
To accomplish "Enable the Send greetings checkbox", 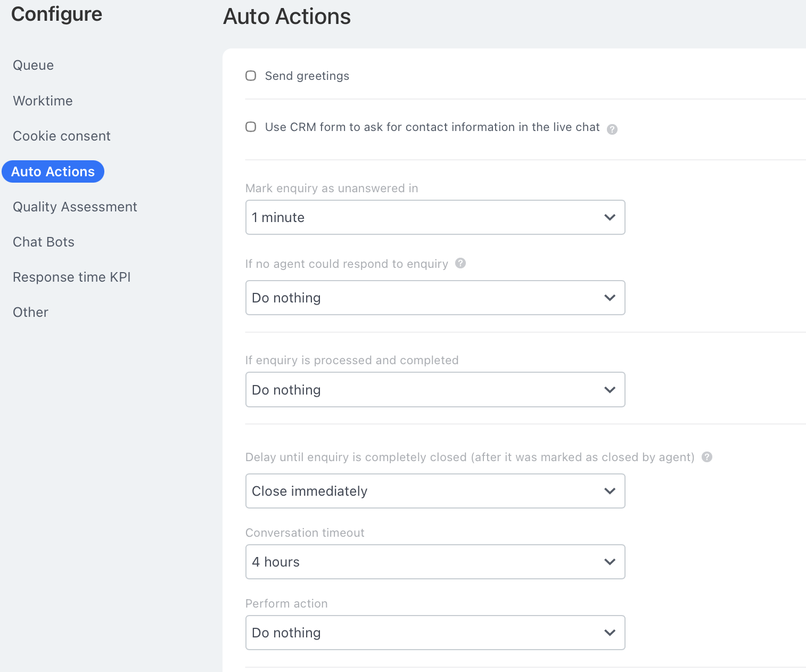I will 251,76.
